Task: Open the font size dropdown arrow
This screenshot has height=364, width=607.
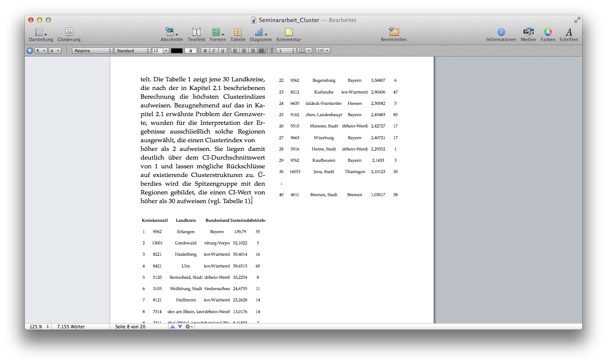Action: point(166,50)
